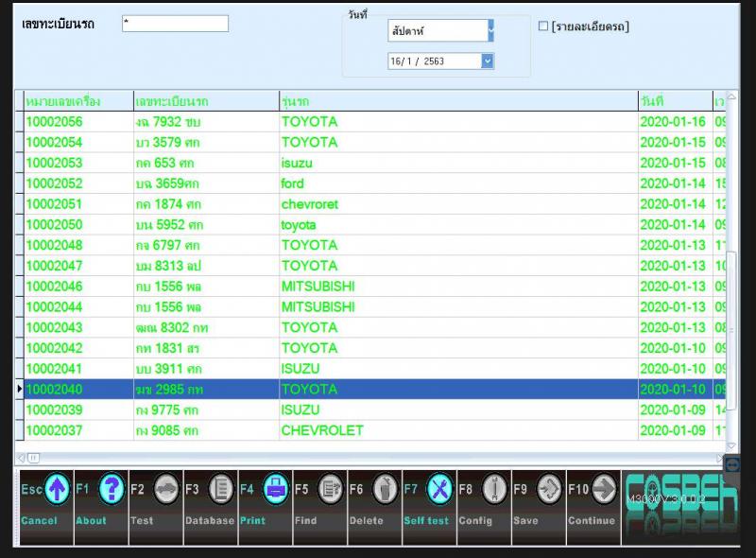Click the F5 Find icon

coord(330,489)
